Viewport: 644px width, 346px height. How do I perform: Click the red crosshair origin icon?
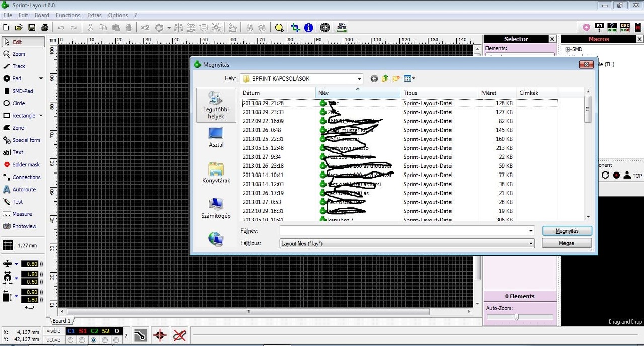pyautogui.click(x=160, y=335)
